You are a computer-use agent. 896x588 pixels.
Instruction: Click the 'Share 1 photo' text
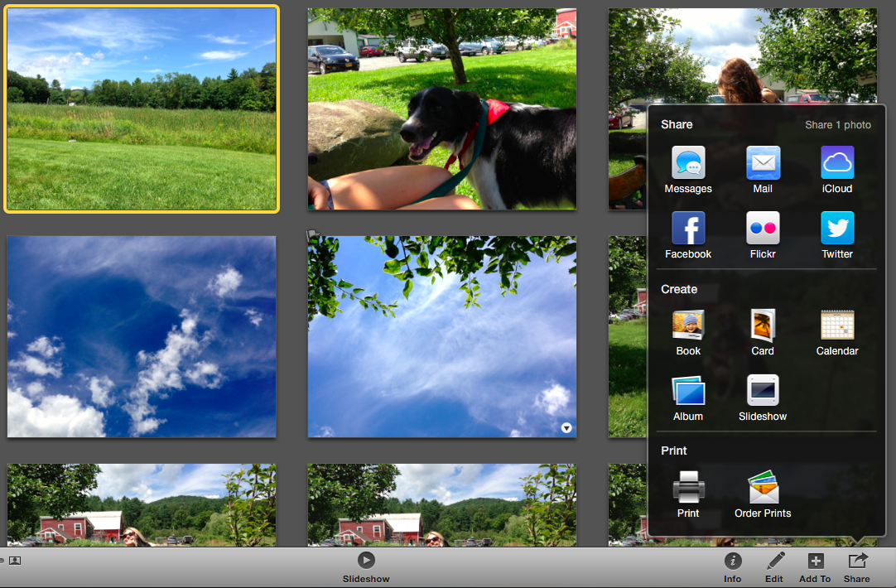838,124
